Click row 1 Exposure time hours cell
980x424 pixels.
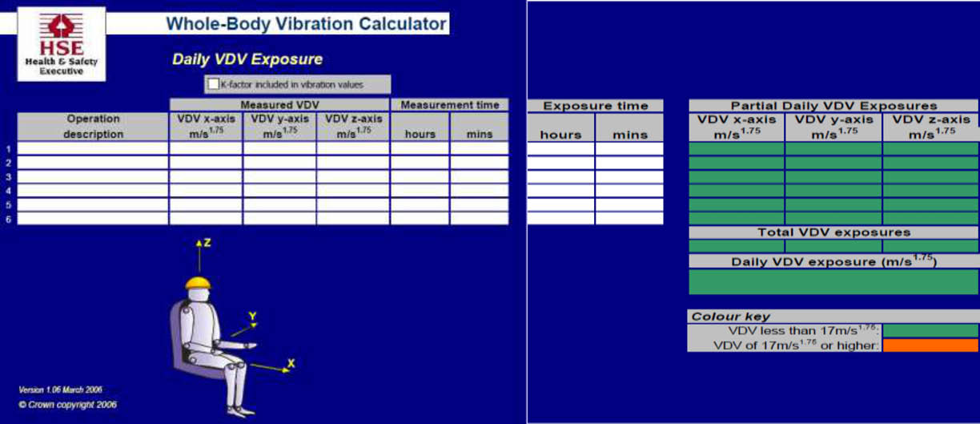(x=560, y=148)
